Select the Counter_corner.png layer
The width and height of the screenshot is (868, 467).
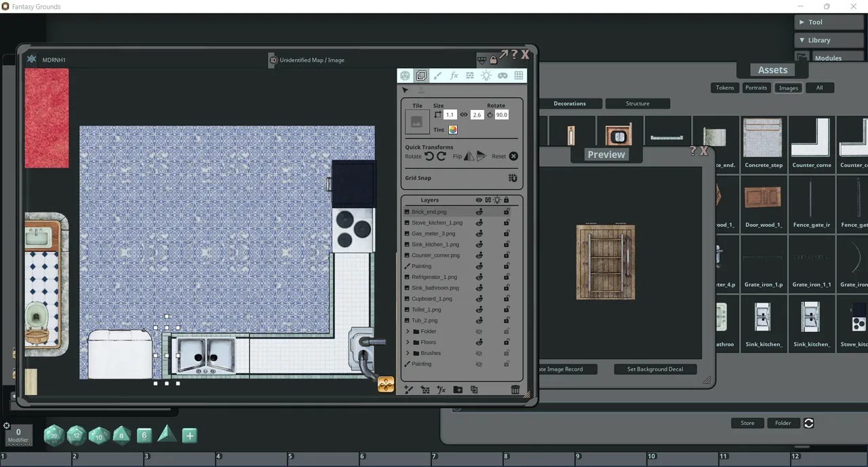tap(435, 255)
